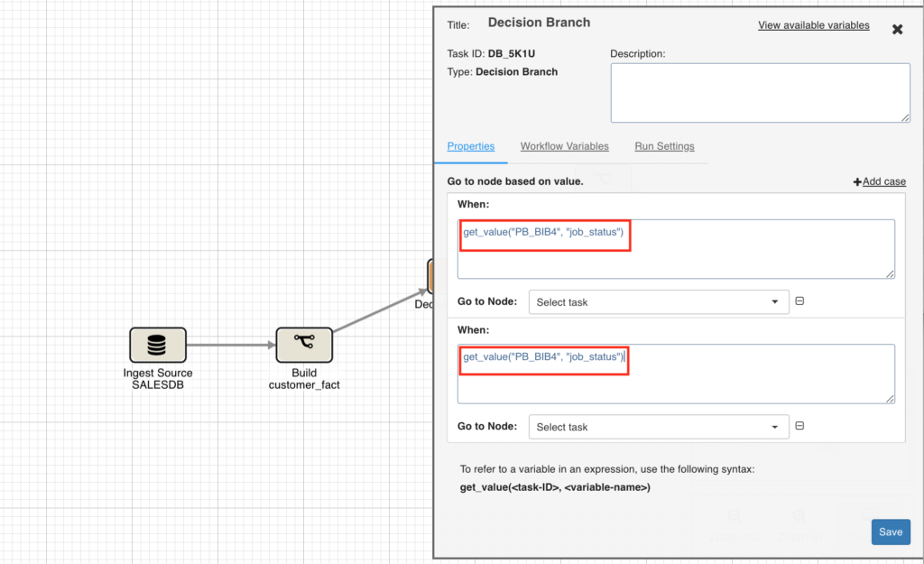The image size is (924, 564).
Task: Switch to the Workflow Variables tab
Action: 564,146
